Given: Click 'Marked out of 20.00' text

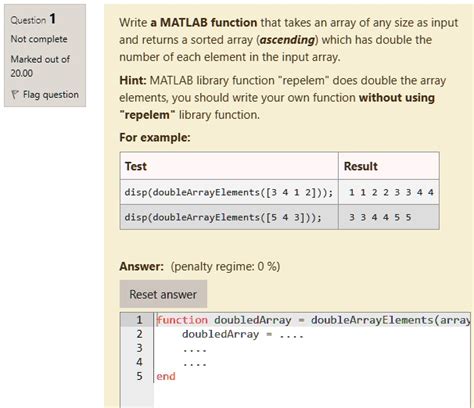Looking at the screenshot, I should [40, 66].
